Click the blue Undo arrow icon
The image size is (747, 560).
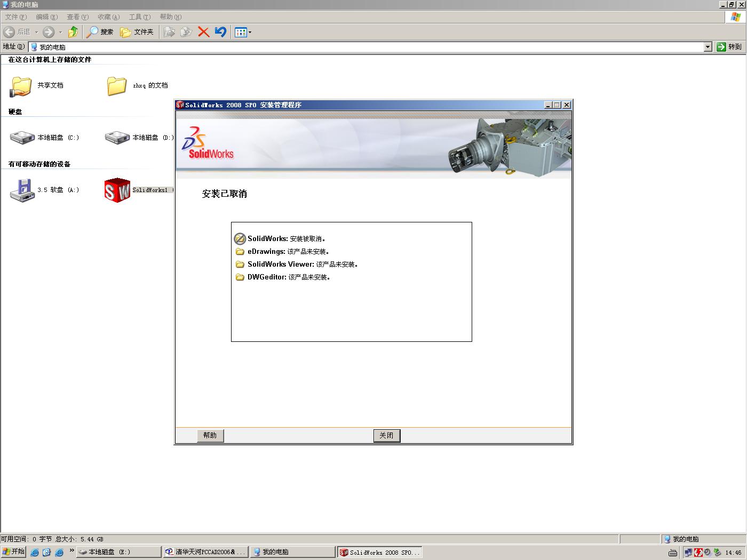[220, 32]
